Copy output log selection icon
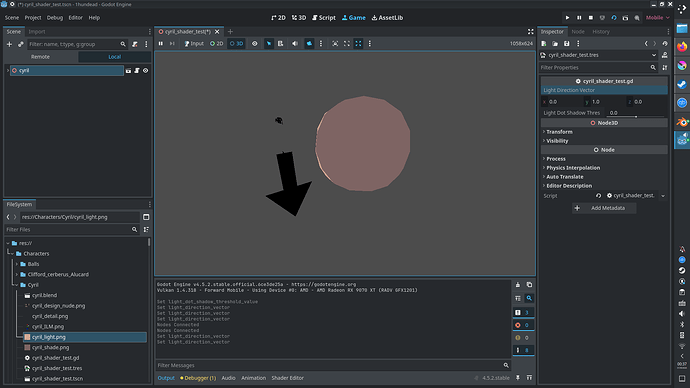Screen dimensions: 690x388 pos(529,285)
